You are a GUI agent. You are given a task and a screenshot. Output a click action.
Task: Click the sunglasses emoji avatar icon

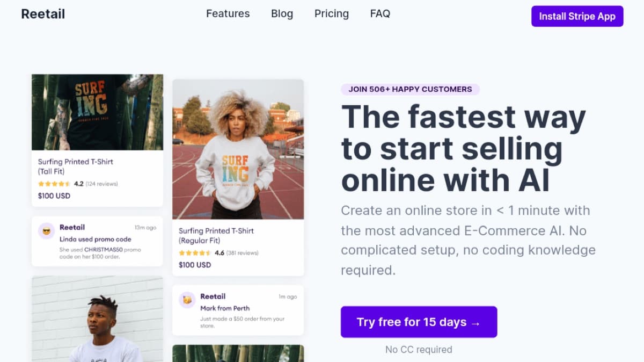(47, 231)
